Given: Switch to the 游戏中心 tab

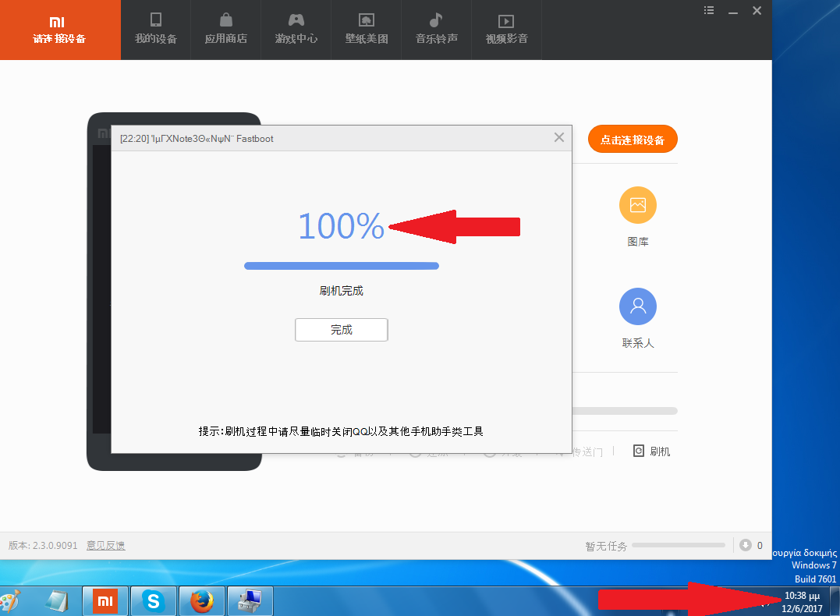Looking at the screenshot, I should coord(296,30).
